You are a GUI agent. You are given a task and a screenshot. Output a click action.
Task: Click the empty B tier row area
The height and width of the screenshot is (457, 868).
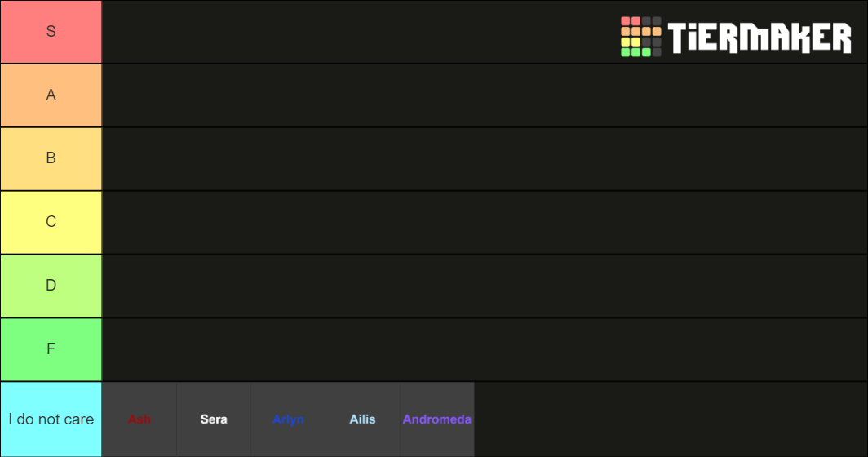click(x=485, y=158)
